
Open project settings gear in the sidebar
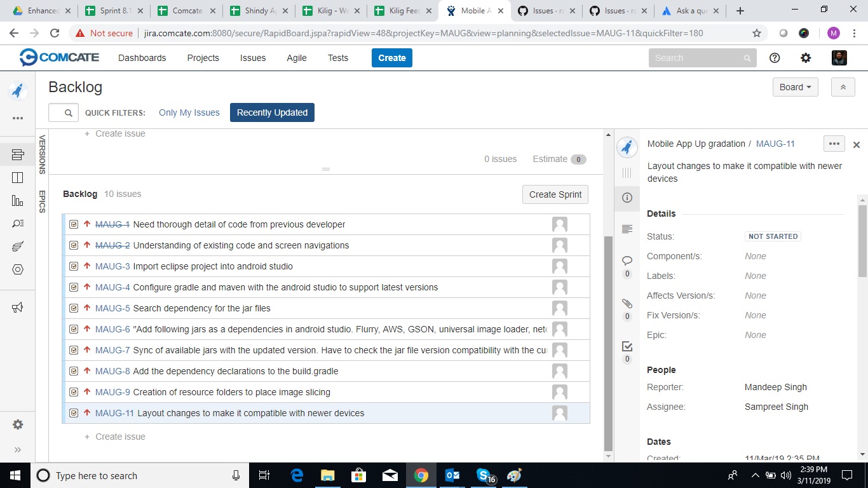[18, 424]
